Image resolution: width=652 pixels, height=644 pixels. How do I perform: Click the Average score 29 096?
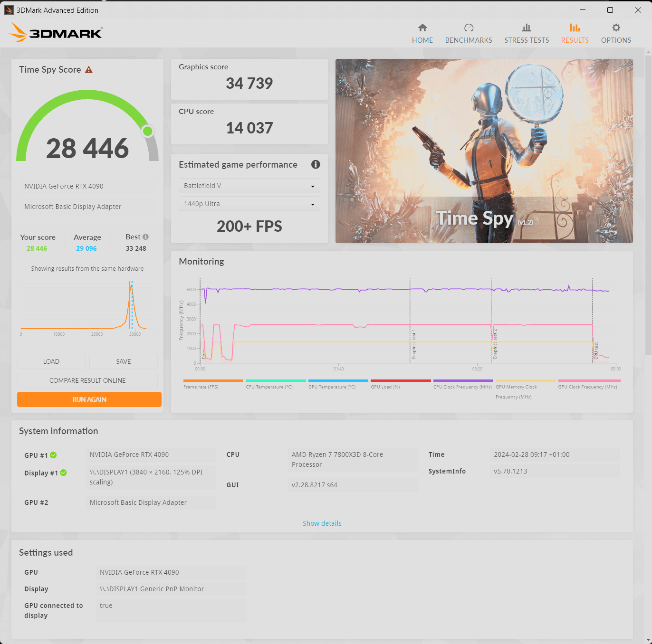pyautogui.click(x=86, y=248)
